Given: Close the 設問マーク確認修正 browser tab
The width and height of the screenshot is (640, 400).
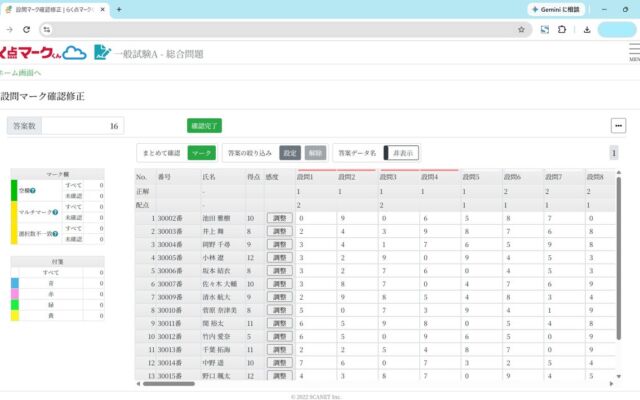Looking at the screenshot, I should coord(102,9).
